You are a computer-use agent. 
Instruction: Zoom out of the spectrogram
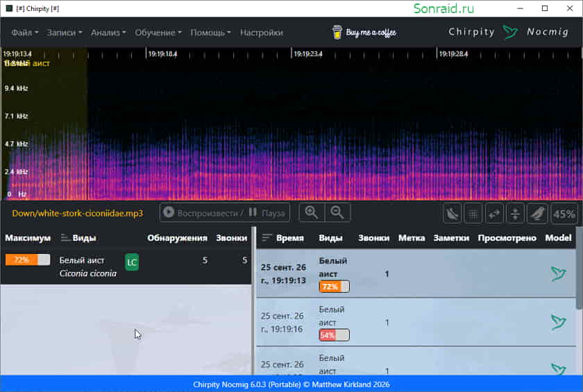[337, 213]
